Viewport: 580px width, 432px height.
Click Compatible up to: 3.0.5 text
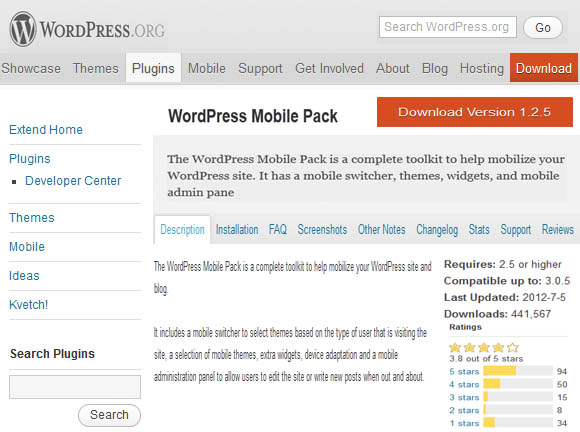click(x=507, y=281)
